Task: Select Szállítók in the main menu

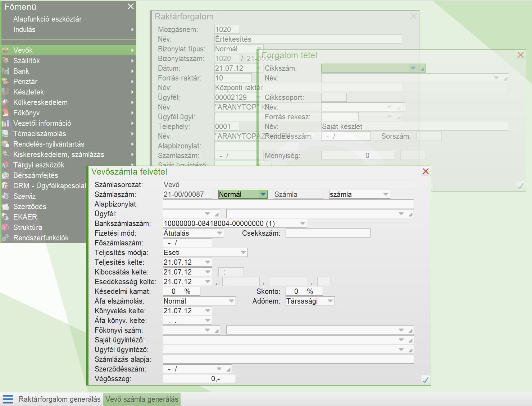Action: [27, 61]
